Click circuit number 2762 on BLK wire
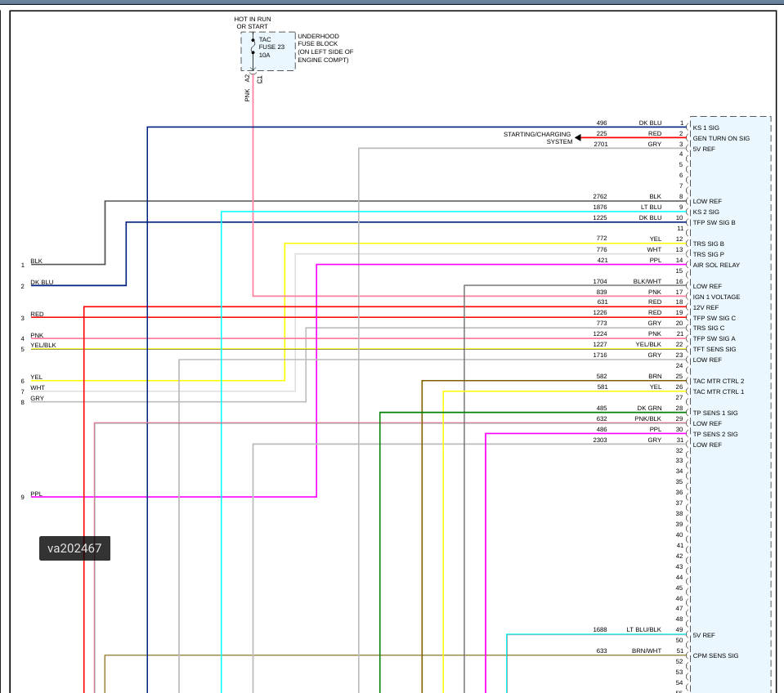This screenshot has height=693, width=784. pos(600,196)
